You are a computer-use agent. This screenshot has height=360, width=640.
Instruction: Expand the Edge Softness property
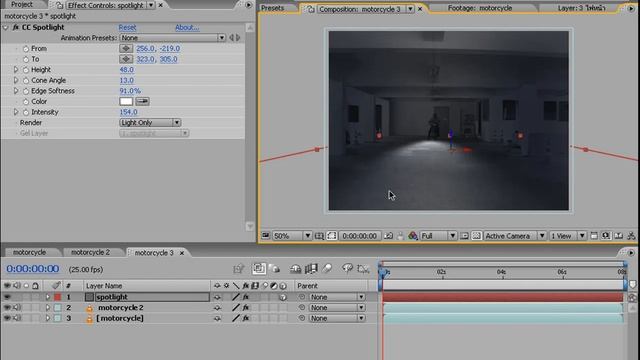click(x=16, y=91)
